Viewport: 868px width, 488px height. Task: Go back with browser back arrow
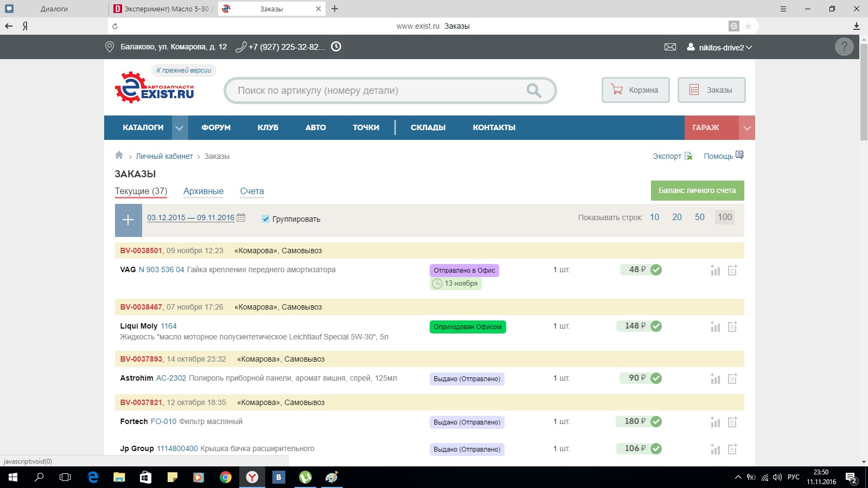pos(9,26)
